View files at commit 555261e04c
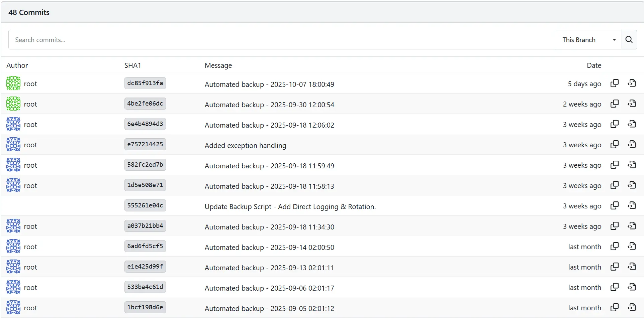The image size is (644, 318). [632, 205]
